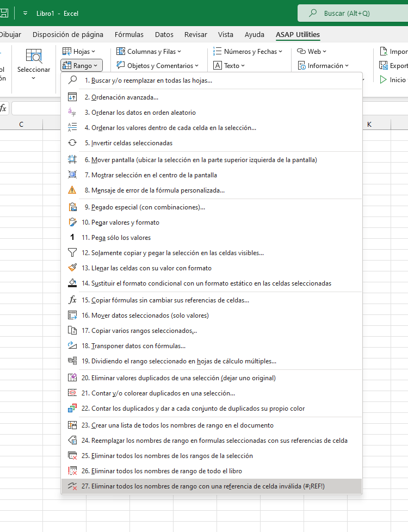Image resolution: width=408 pixels, height=532 pixels.
Task: Expand the Seleccionar dropdown
Action: [x=34, y=65]
